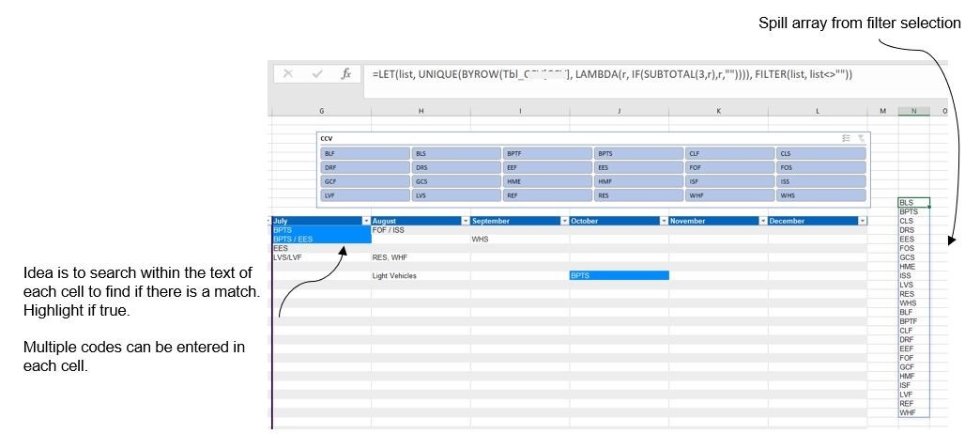Image resolution: width=980 pixels, height=434 pixels.
Task: Select column M header
Action: click(882, 111)
